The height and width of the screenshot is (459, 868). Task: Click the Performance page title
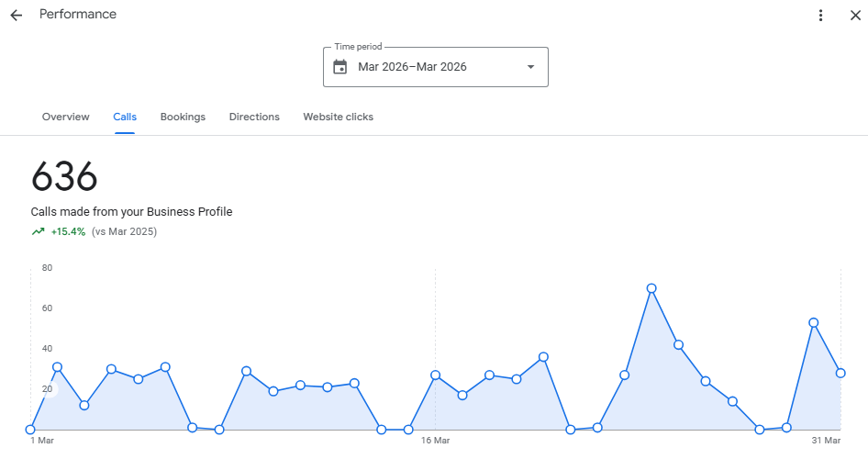point(77,15)
